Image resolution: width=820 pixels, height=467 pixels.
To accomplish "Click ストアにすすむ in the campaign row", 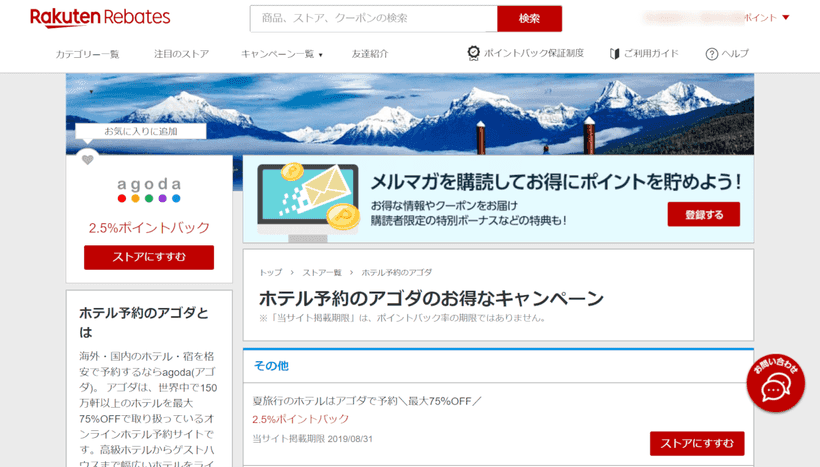I will 697,443.
